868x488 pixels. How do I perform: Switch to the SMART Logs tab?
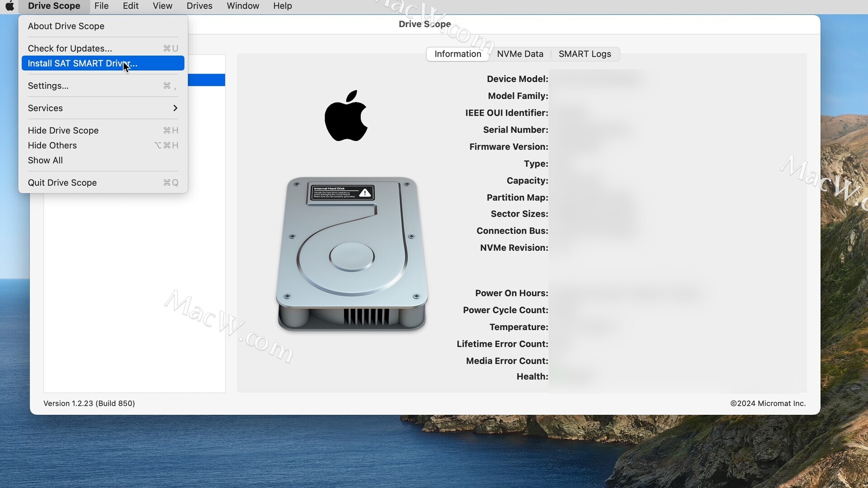coord(585,54)
